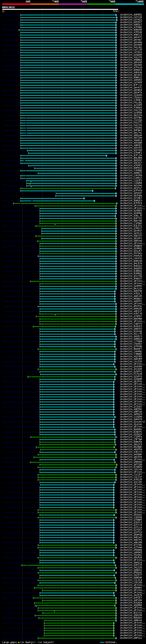Select hit label UniRef100_C0PHE3

coord(131,100)
